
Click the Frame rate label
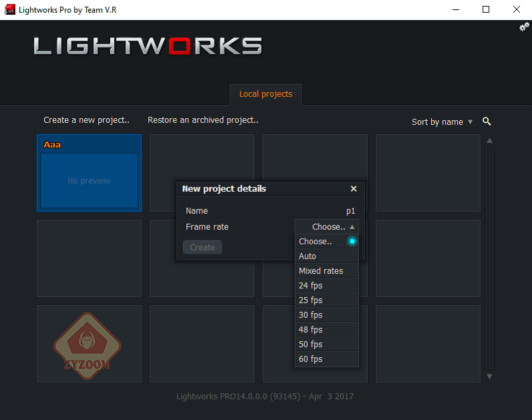click(207, 227)
